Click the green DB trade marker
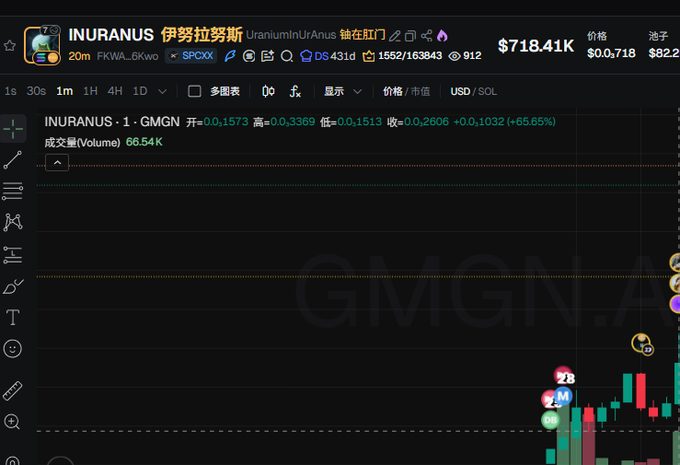680x465 pixels. coord(550,420)
